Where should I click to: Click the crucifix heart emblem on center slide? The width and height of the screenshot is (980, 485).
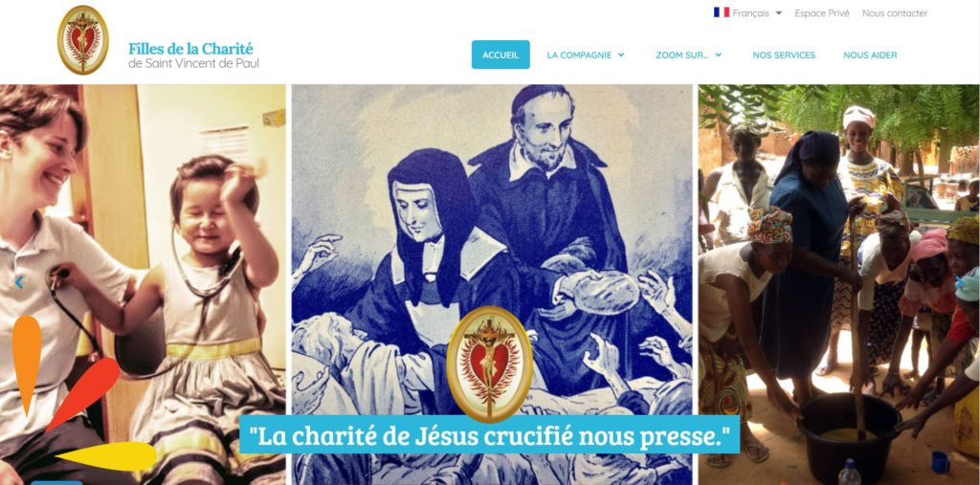coord(489,364)
